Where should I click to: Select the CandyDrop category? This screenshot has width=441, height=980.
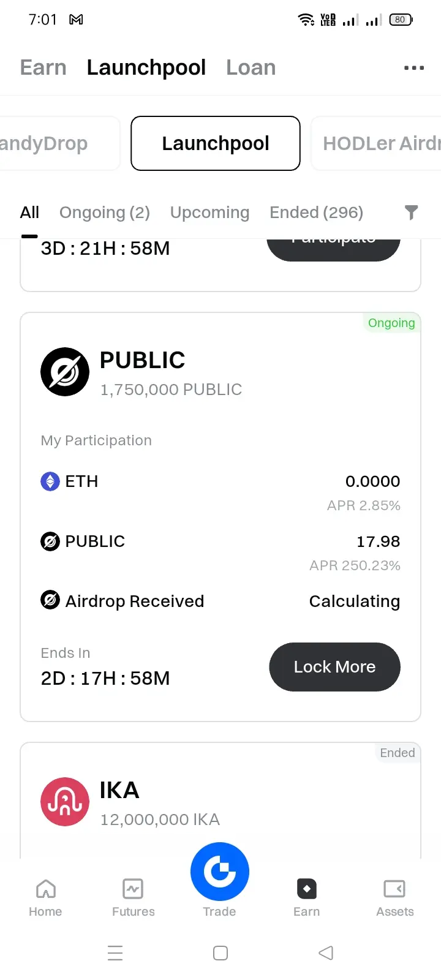tap(59, 143)
